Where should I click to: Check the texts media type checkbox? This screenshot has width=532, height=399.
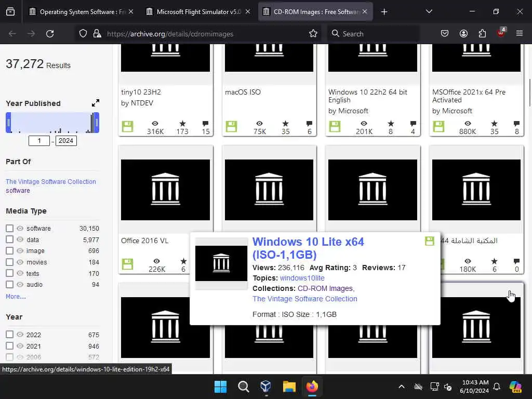[9, 273]
